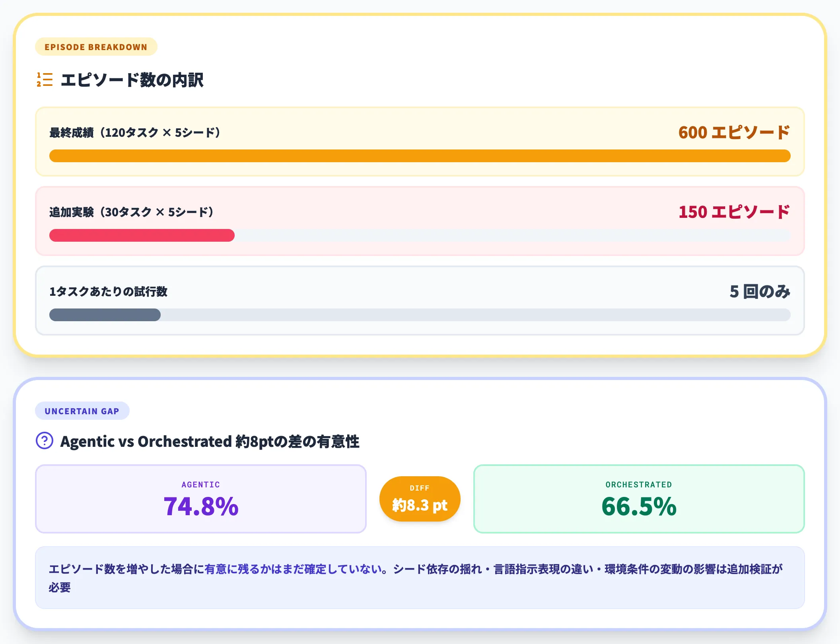The image size is (840, 644).
Task: Click the AGENTIC label in purple card
Action: 201,485
